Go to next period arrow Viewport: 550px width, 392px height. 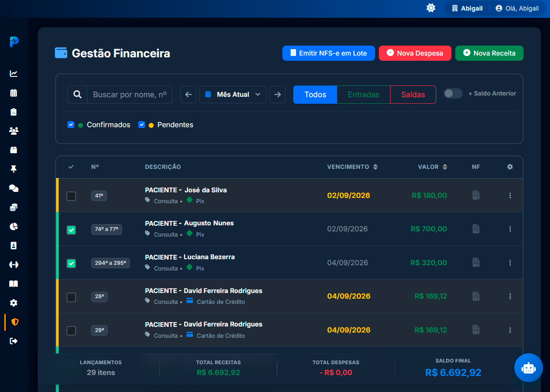coord(277,94)
